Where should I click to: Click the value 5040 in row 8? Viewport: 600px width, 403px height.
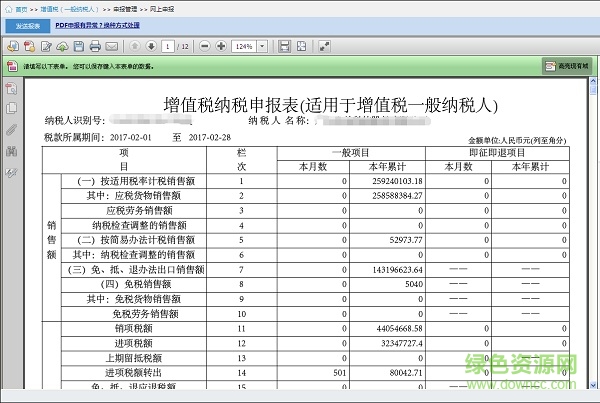pyautogui.click(x=414, y=284)
